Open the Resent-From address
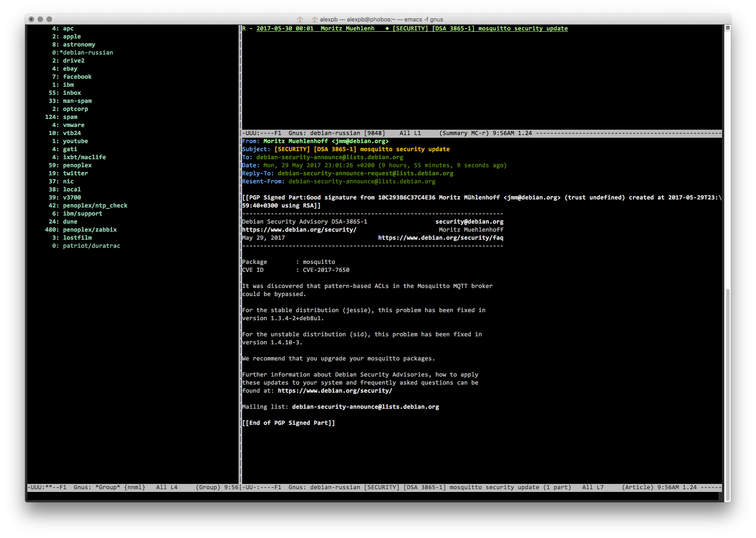The width and height of the screenshot is (756, 538). (362, 181)
